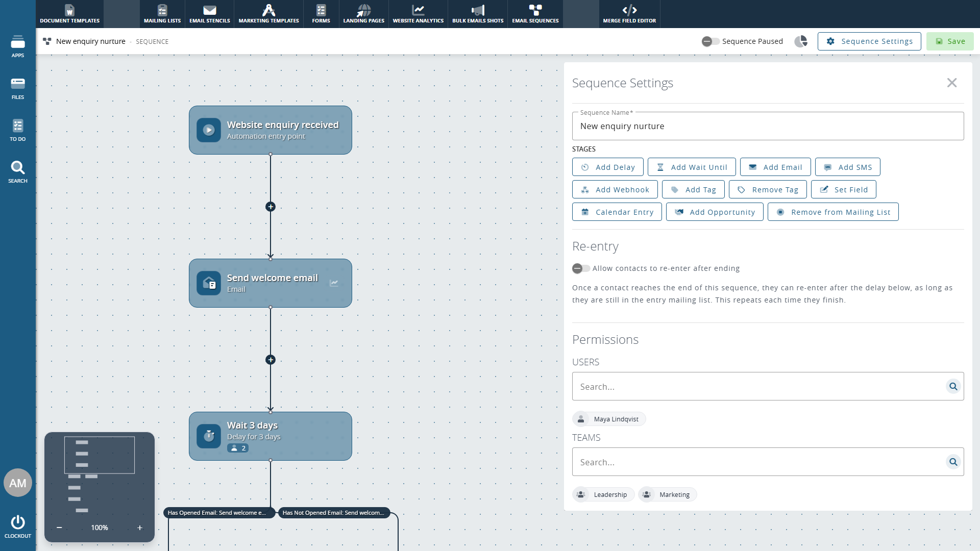This screenshot has height=551, width=980.
Task: Open the To Do list
Action: tap(18, 130)
